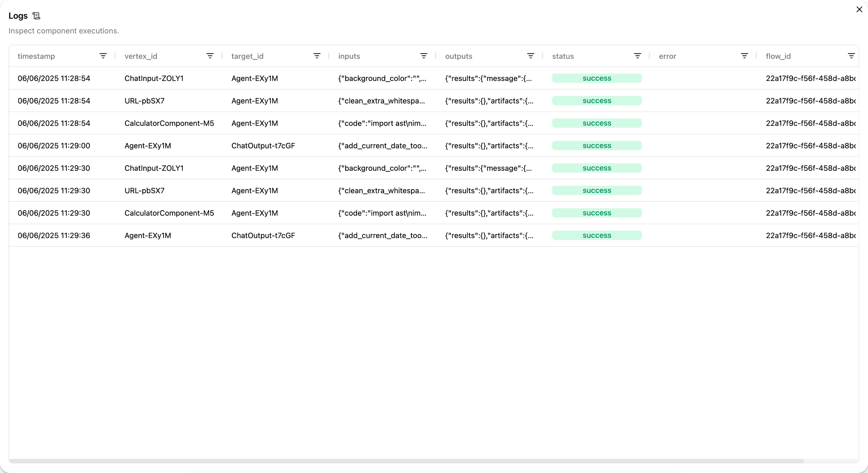Sort by the status column header
Screen dimensions: 868x473
[x=563, y=56]
